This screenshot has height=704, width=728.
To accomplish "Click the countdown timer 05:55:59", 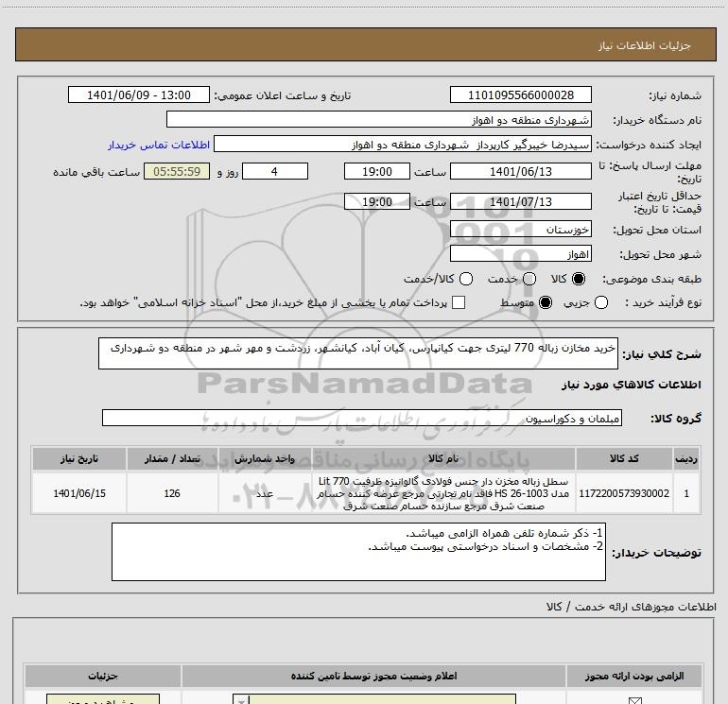I will click(177, 171).
